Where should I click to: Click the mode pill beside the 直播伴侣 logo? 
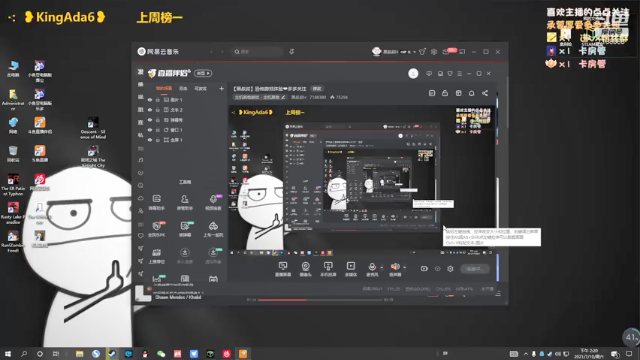click(203, 73)
